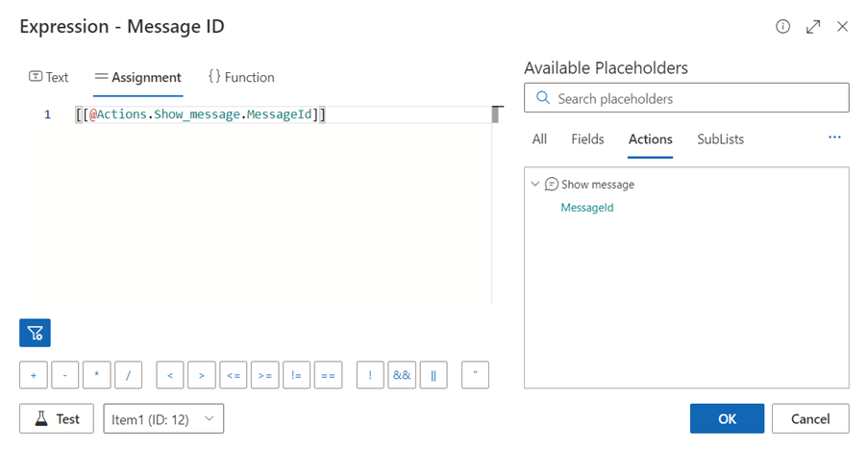
Task: Click the three dots more options
Action: pos(834,138)
